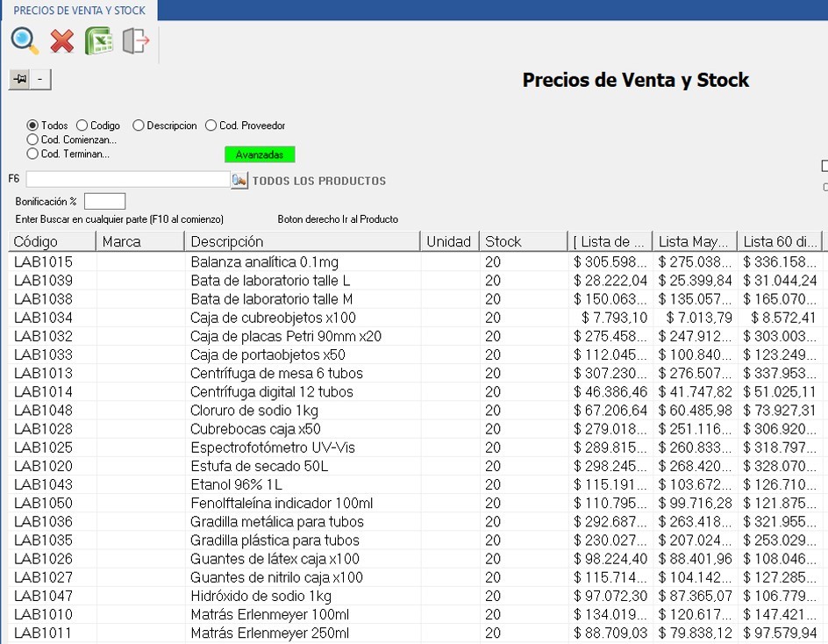Select the Cod. Proveedor radio button

(211, 125)
